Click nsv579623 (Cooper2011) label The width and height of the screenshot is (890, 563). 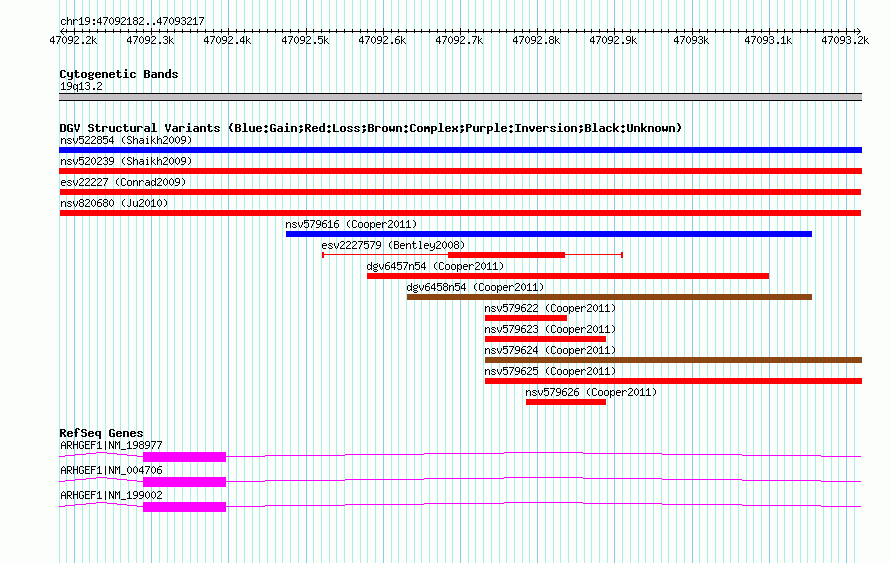550,329
